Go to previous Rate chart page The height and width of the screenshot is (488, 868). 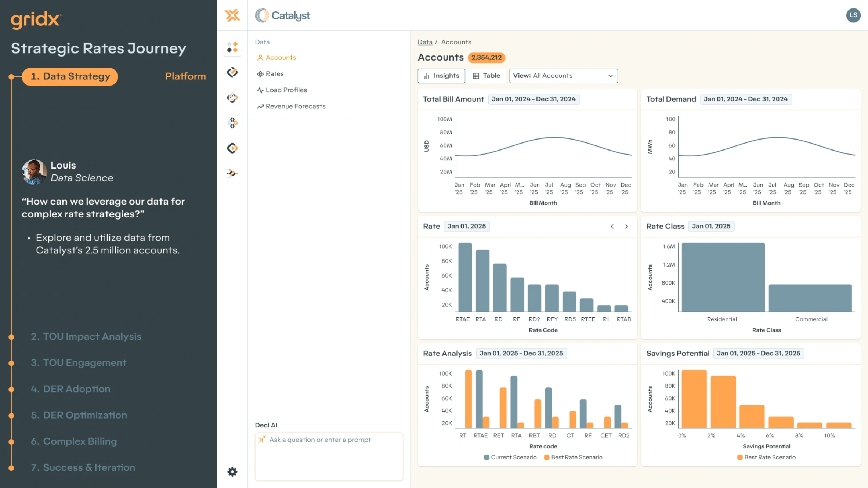pos(612,227)
